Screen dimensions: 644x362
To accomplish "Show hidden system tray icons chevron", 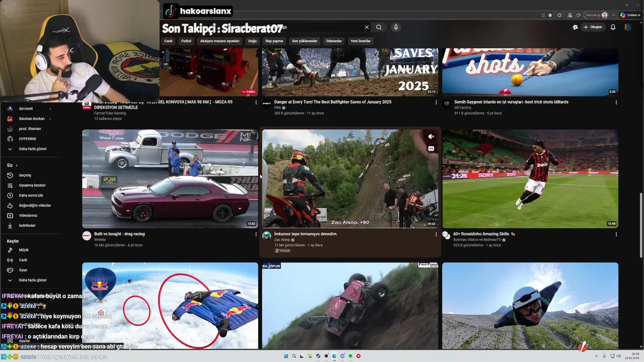I will tap(596, 356).
